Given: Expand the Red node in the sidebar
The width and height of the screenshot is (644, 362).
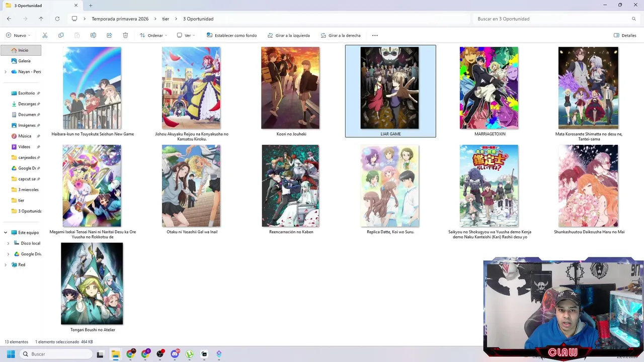Looking at the screenshot, I should pos(6,265).
